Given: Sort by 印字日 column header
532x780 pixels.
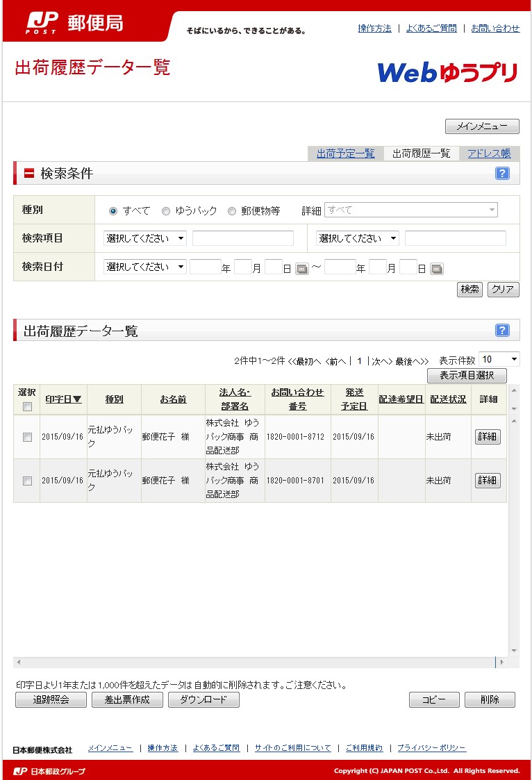Looking at the screenshot, I should pyautogui.click(x=63, y=399).
